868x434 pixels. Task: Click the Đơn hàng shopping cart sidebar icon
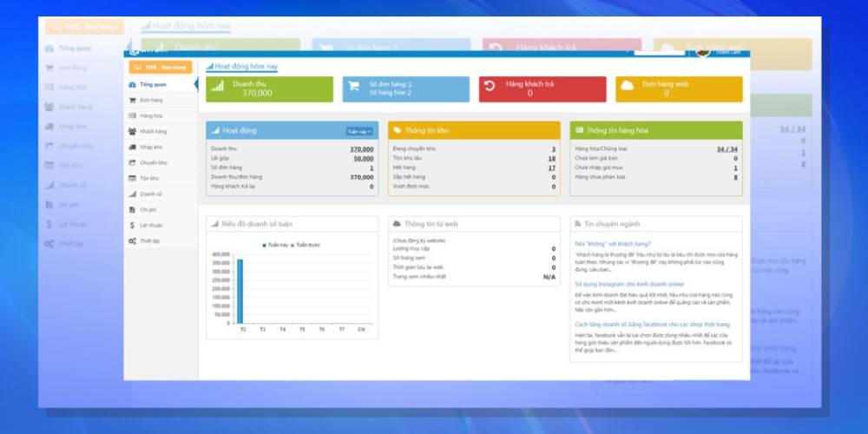point(132,100)
